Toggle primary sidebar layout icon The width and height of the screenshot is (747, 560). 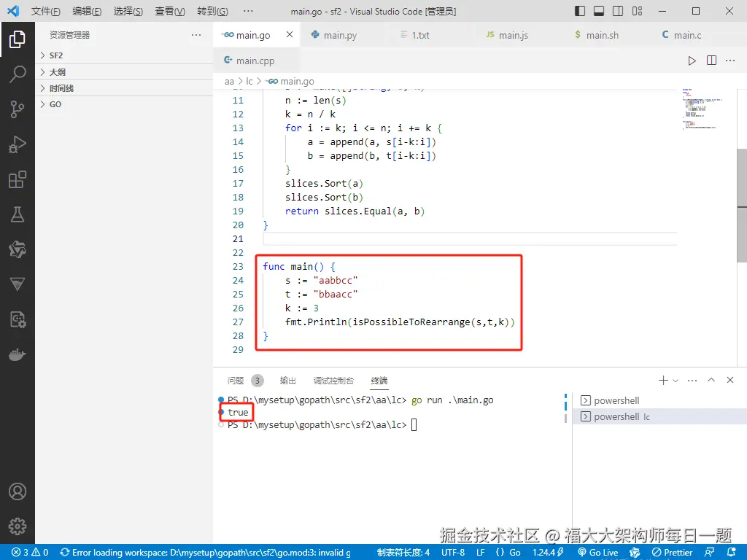pyautogui.click(x=580, y=11)
